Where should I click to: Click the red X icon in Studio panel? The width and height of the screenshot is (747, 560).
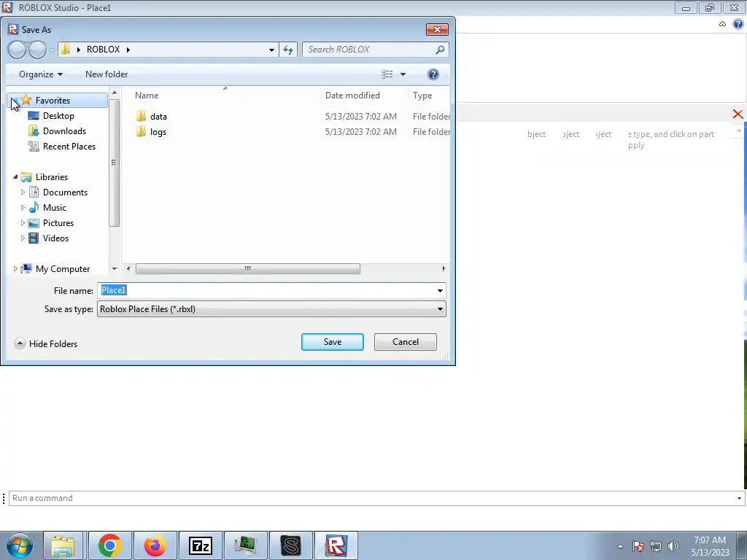click(738, 114)
